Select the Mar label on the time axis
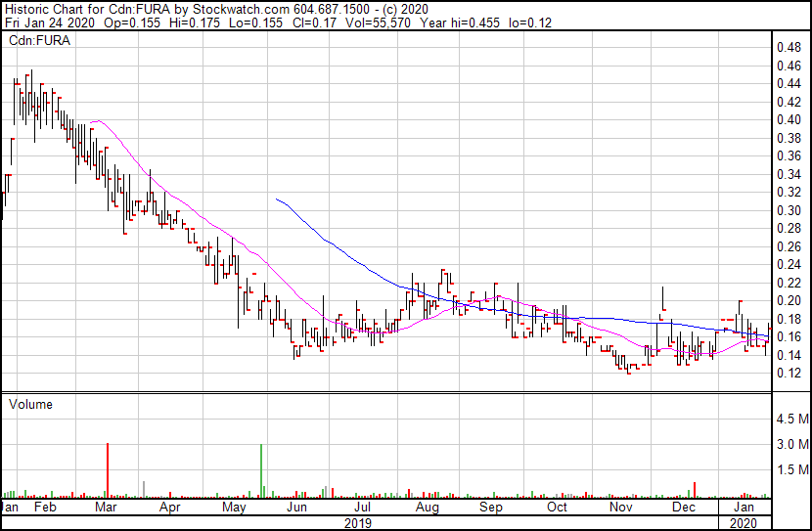Image resolution: width=812 pixels, height=531 pixels. click(x=106, y=509)
